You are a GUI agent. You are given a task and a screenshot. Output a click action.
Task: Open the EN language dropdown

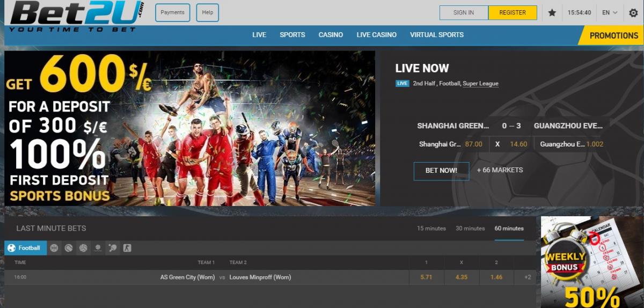[610, 12]
